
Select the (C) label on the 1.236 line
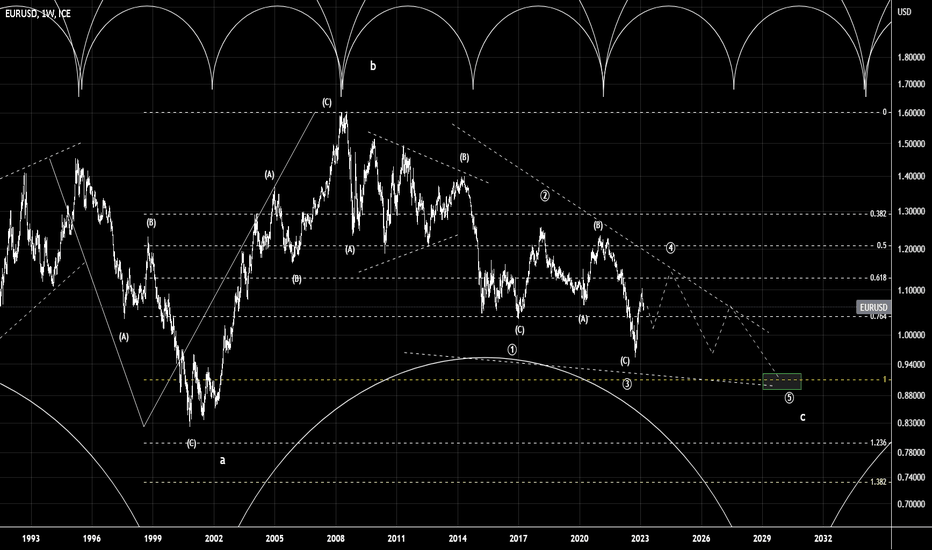[x=191, y=444]
